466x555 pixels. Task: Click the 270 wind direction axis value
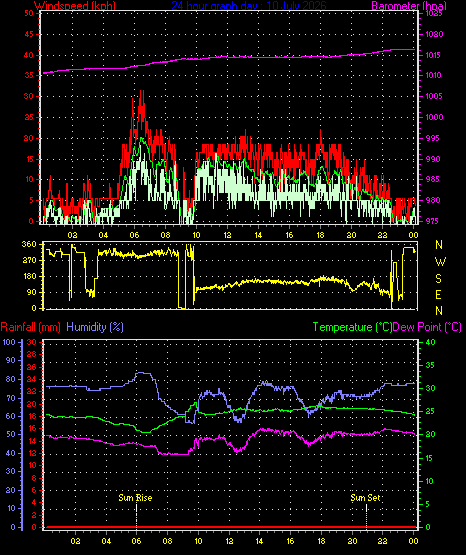pos(29,260)
